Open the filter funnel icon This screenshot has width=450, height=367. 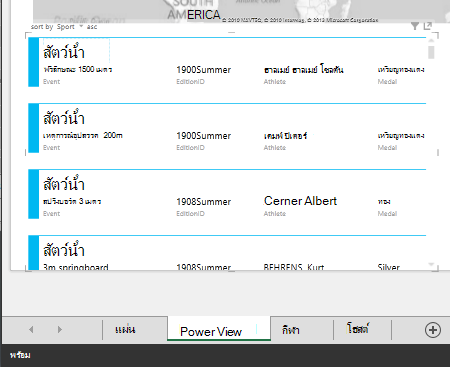(x=415, y=26)
